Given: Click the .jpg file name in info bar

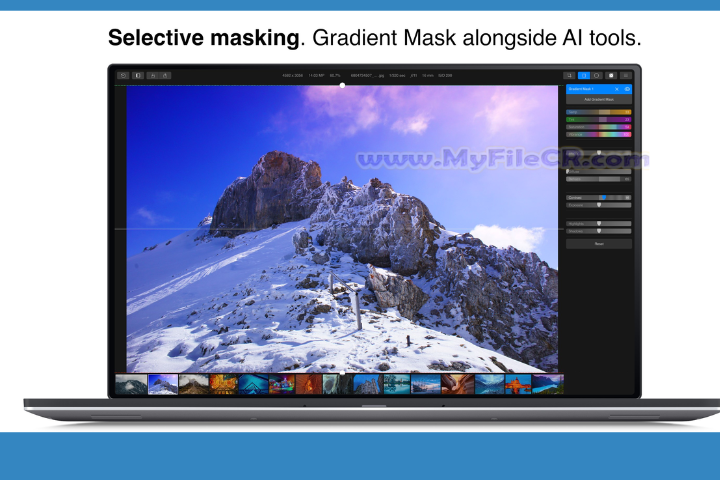Looking at the screenshot, I should coord(367,75).
